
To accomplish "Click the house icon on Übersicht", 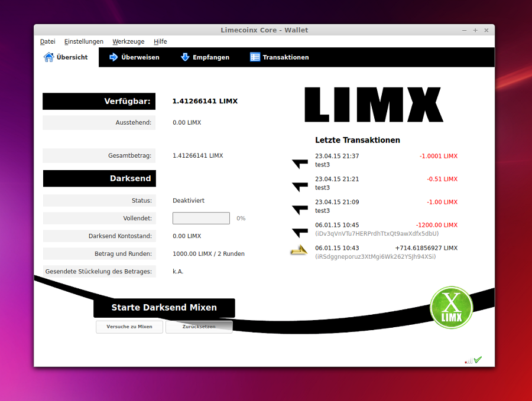I will [x=48, y=57].
